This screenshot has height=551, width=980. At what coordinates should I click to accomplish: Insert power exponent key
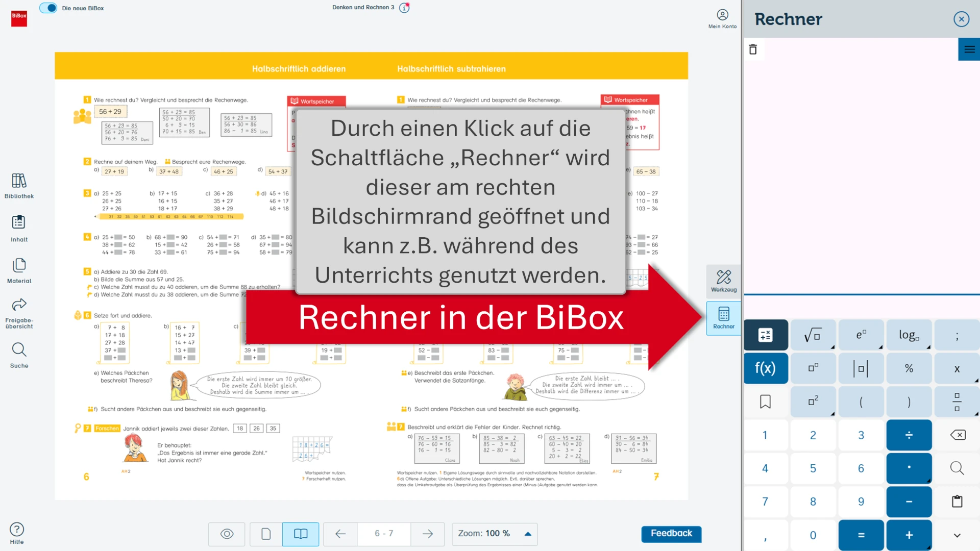[x=813, y=368]
